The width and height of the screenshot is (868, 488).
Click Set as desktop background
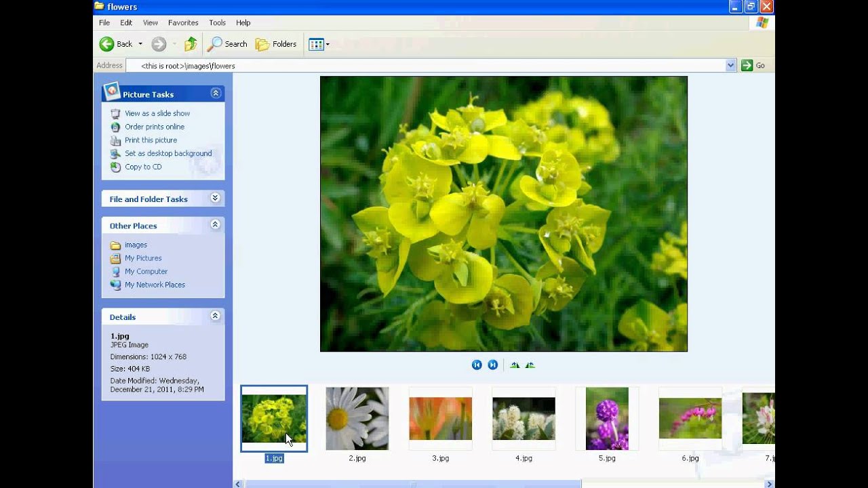pos(168,153)
